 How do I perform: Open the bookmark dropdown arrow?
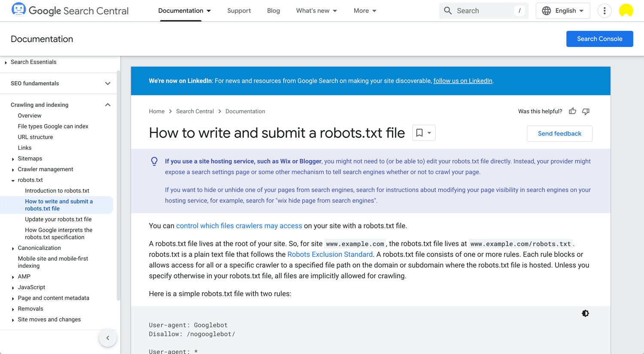(x=429, y=133)
